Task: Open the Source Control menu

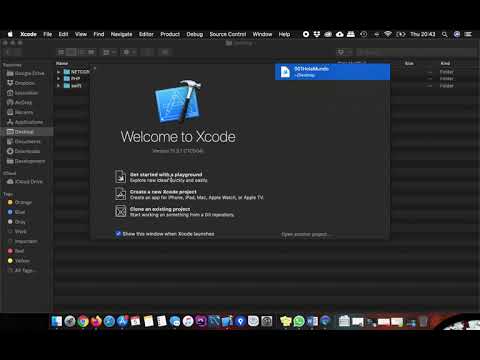Action: (228, 34)
